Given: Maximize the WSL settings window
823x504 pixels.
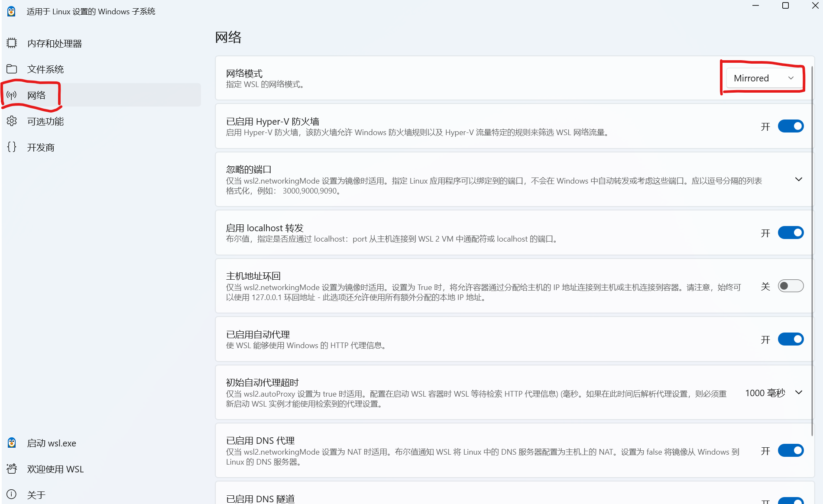Looking at the screenshot, I should point(785,6).
